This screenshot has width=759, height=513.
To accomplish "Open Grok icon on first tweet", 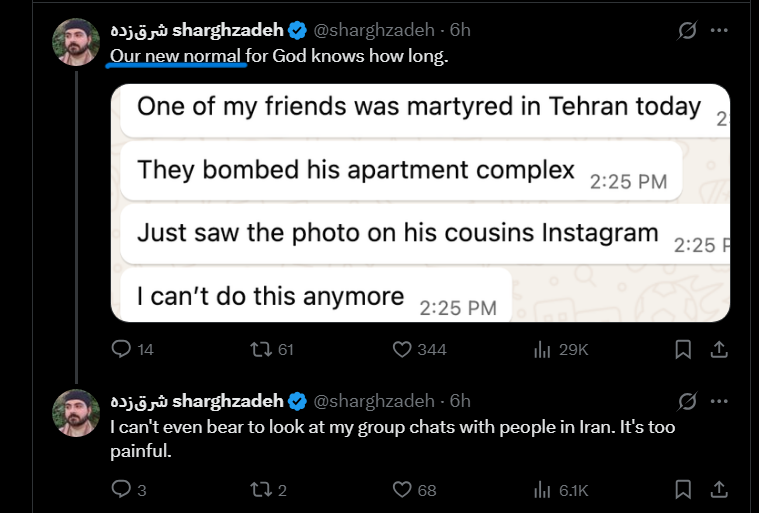I will tap(687, 30).
